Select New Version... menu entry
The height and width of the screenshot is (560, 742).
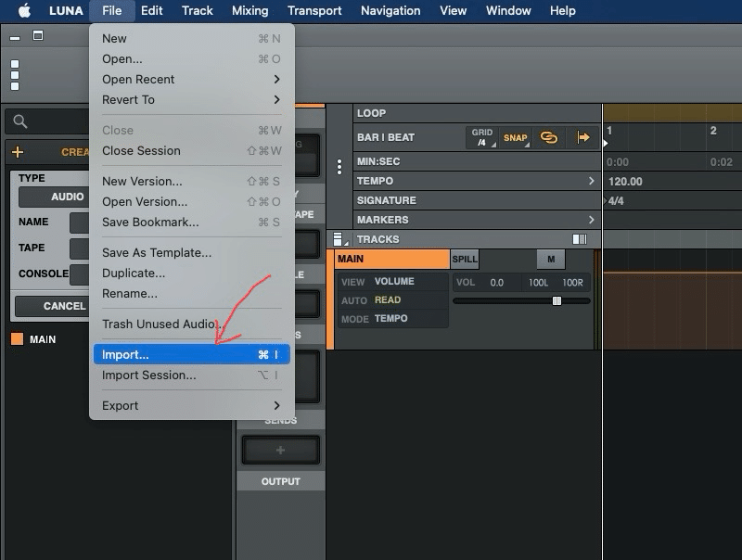(191, 182)
